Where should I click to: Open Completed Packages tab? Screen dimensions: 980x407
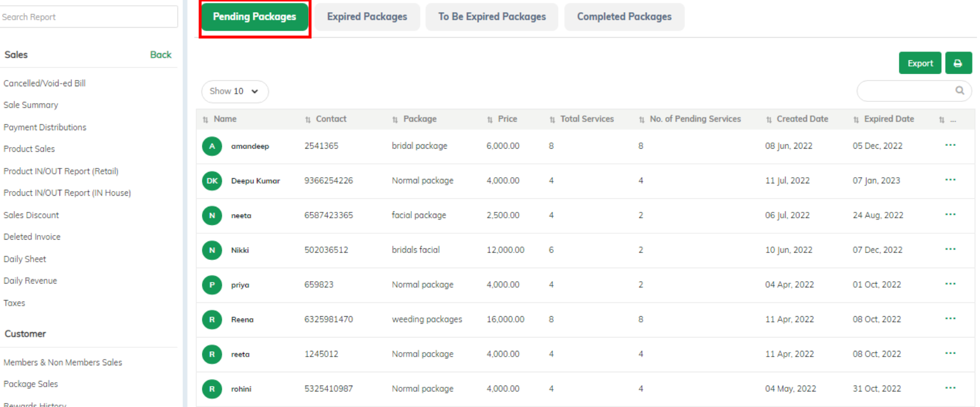point(624,17)
